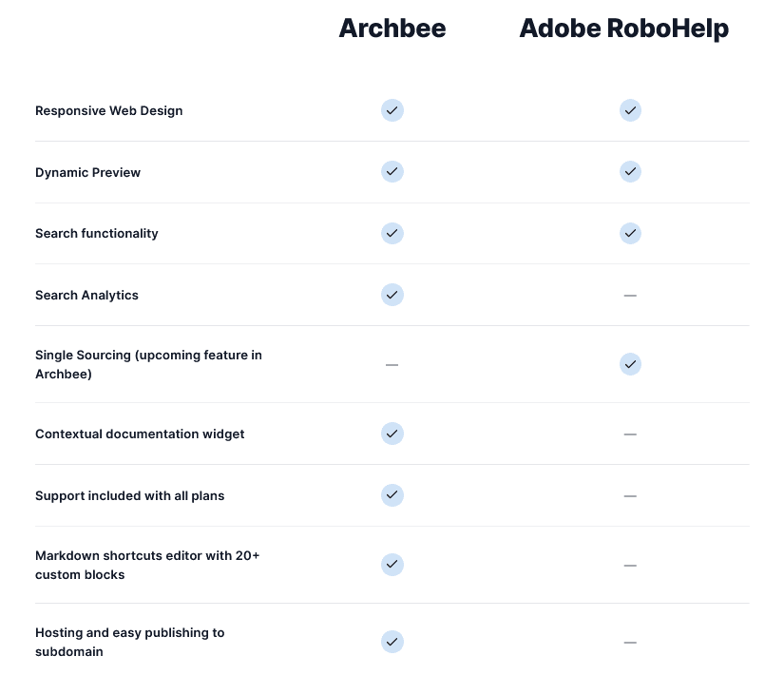
Task: Click the Archbee column heading
Action: point(392,29)
